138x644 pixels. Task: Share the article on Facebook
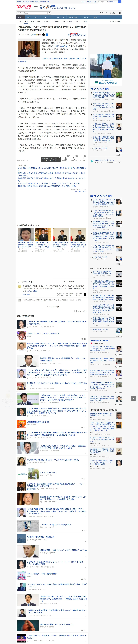click(47, 35)
